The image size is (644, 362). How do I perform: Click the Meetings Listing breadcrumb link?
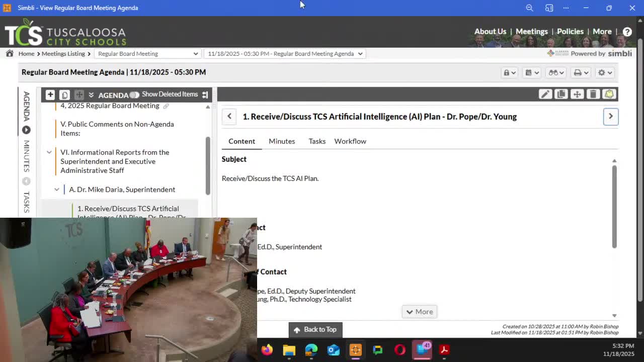[x=63, y=54]
